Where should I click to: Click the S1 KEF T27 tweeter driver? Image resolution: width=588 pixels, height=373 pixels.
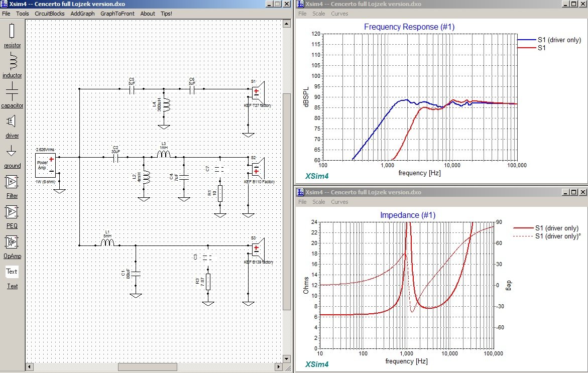[258, 92]
